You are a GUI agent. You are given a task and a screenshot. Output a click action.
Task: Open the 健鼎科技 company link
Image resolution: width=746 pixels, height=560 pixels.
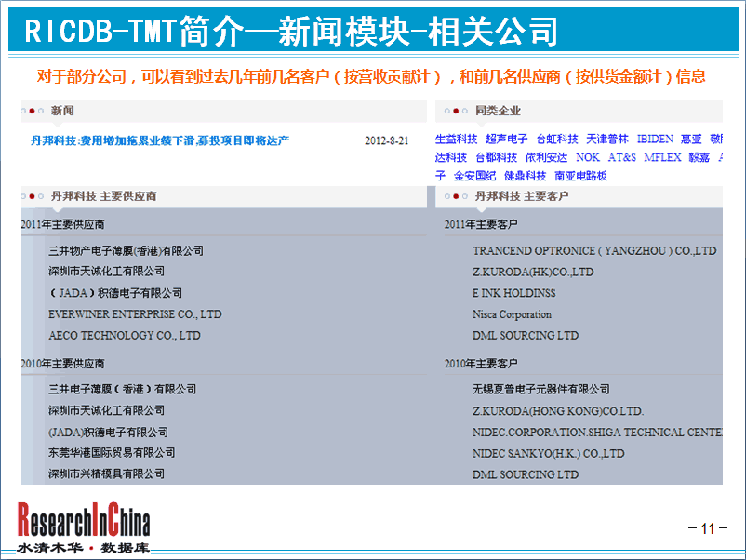click(x=526, y=176)
